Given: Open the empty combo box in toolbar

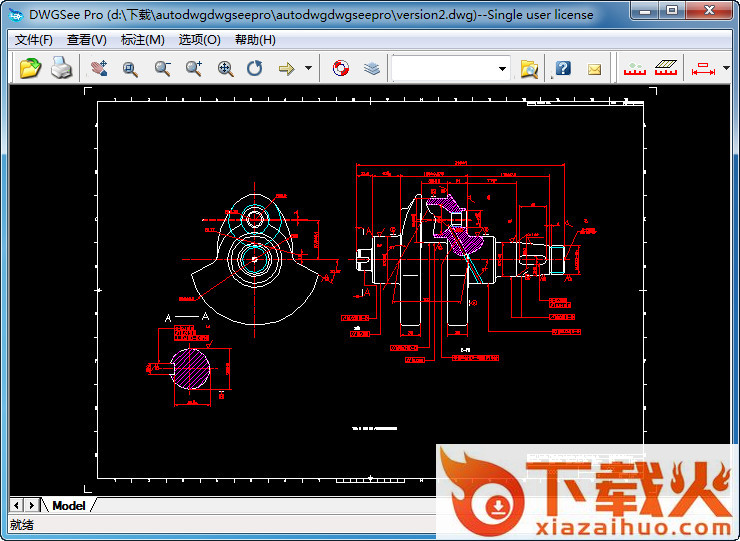Looking at the screenshot, I should click(451, 68).
